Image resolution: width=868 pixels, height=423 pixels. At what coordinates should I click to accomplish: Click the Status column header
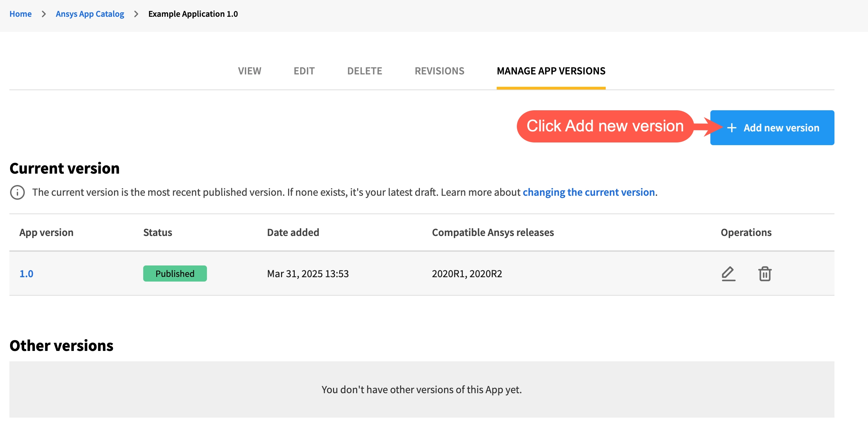pyautogui.click(x=158, y=232)
